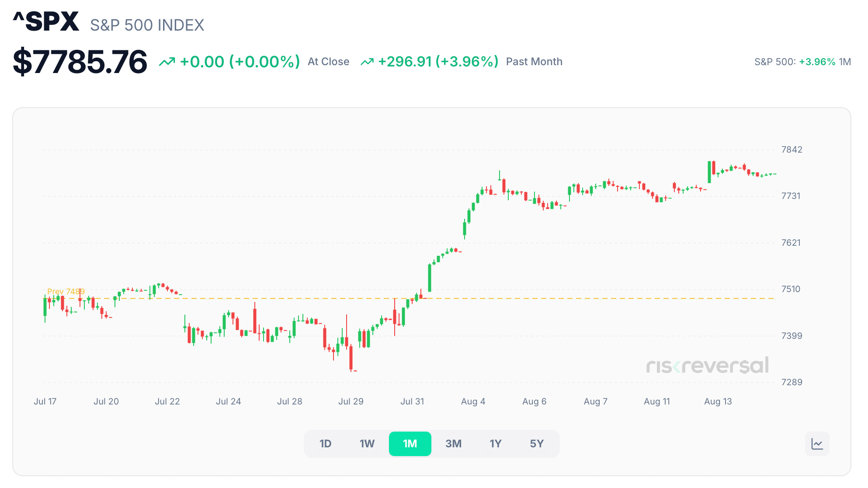Click the $7785.76 price value
Image resolution: width=868 pixels, height=488 pixels.
point(80,62)
